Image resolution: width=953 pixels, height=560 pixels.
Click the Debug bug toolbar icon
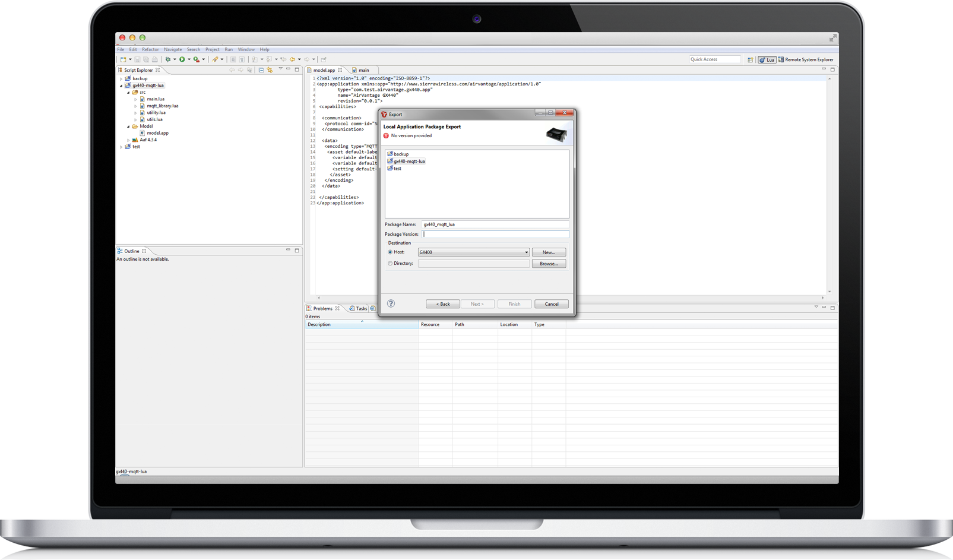168,59
